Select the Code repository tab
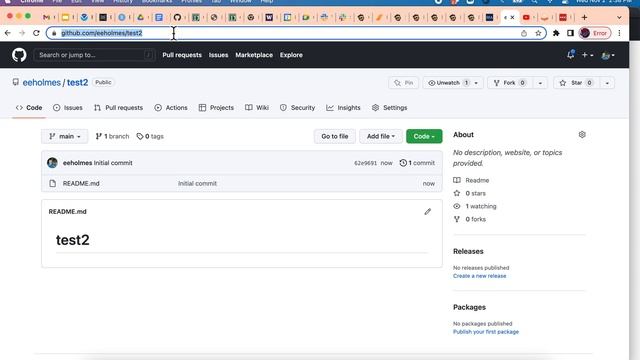Viewport: 640px width, 360px height. click(x=29, y=108)
